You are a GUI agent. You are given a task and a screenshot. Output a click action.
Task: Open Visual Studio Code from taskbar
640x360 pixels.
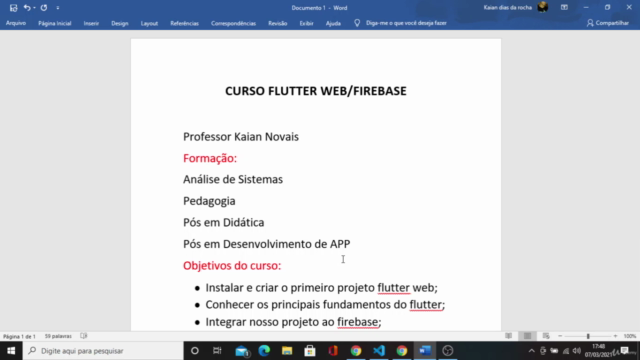tap(379, 351)
